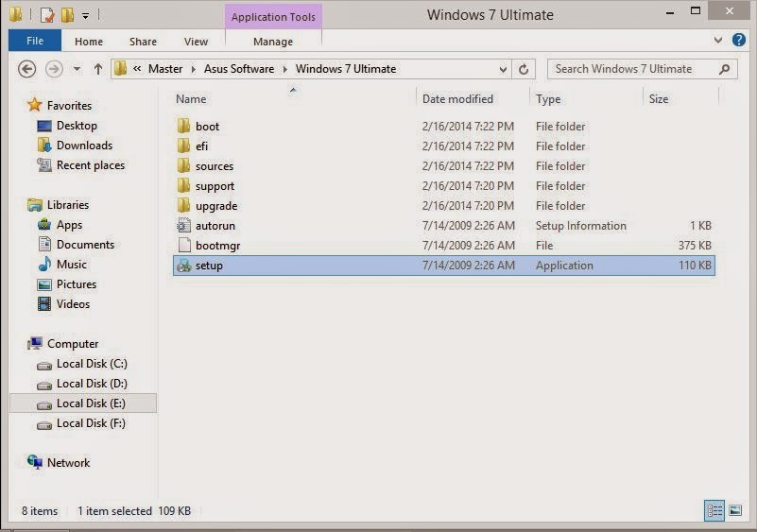The image size is (757, 532).
Task: Open the Documents library
Action: (x=85, y=245)
